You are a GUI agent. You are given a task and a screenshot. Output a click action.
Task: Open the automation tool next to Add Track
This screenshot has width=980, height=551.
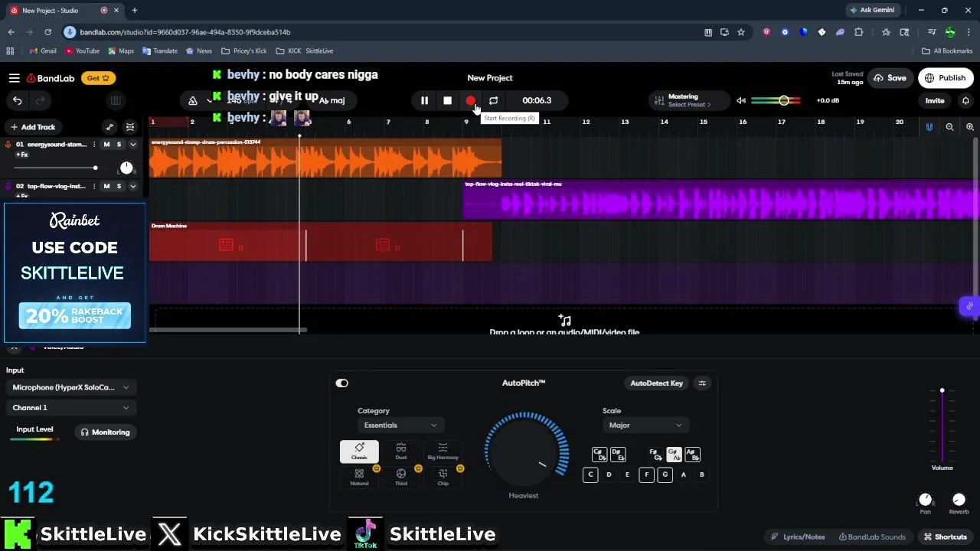(x=109, y=127)
